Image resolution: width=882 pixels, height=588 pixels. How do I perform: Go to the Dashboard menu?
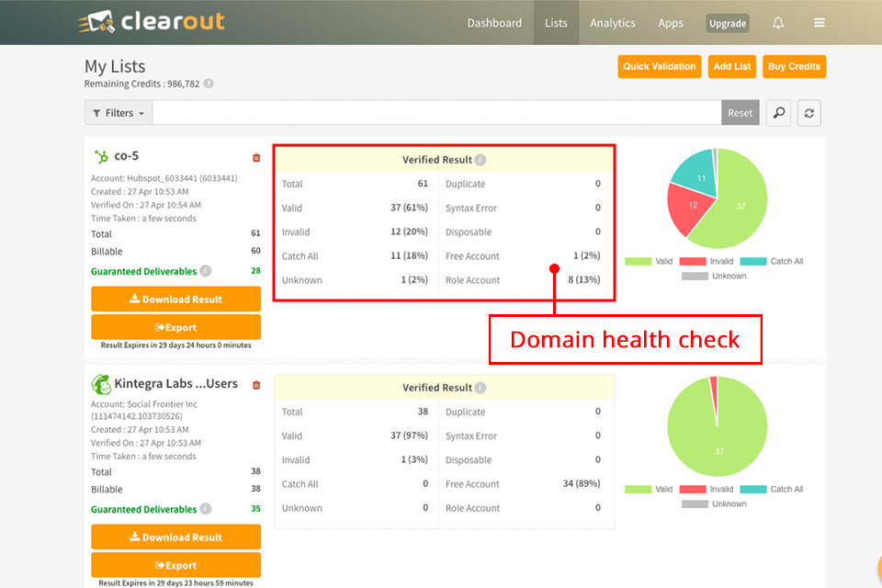click(494, 23)
